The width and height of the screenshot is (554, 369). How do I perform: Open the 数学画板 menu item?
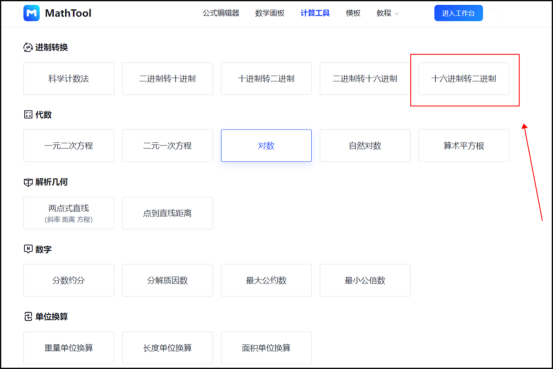point(270,13)
